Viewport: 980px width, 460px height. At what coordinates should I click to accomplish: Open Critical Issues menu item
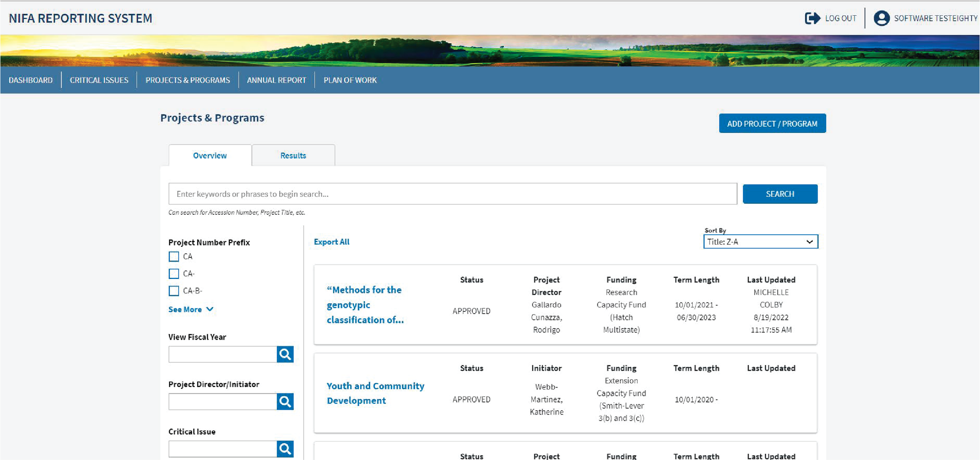[x=99, y=80]
